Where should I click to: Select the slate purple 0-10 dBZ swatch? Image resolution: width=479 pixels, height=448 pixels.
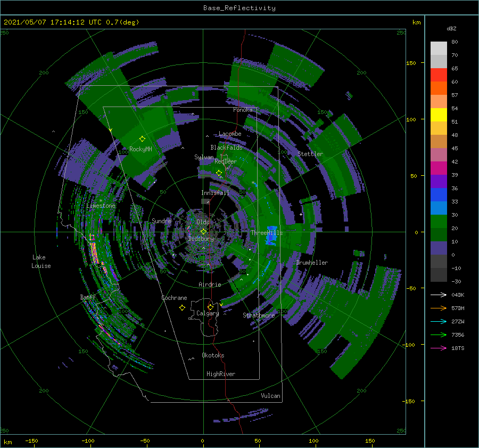439,248
